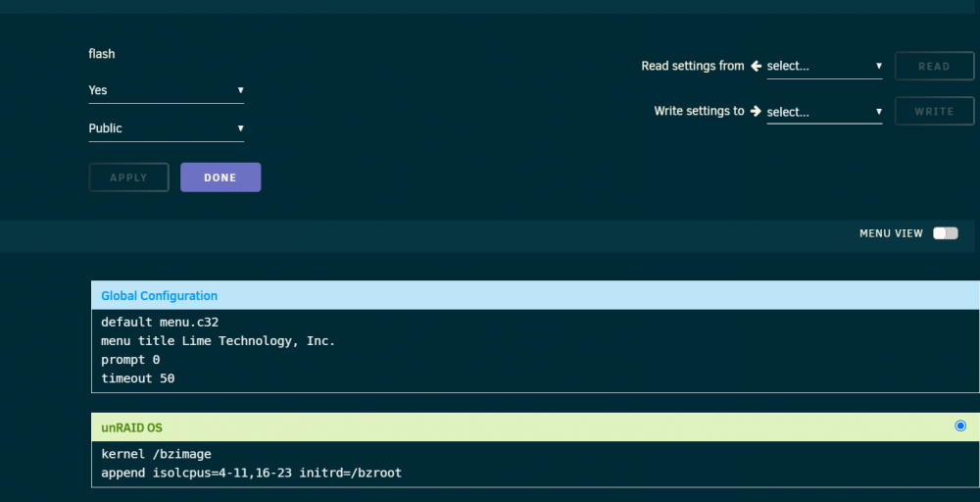Toggle the MENU VIEW switch
This screenshot has height=502, width=980.
(x=945, y=233)
